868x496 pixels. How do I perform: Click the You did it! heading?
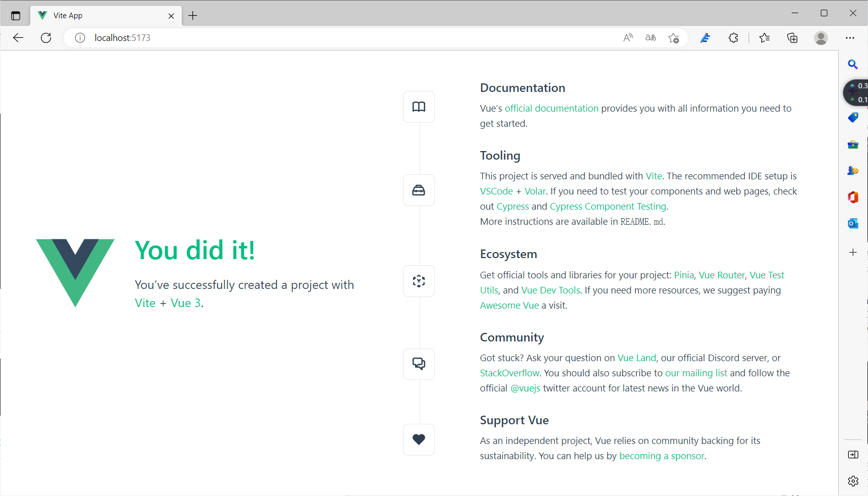(x=195, y=251)
